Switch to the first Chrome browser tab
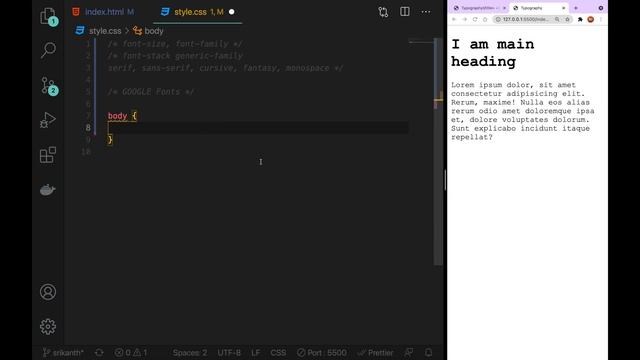640x360 pixels. [479, 8]
